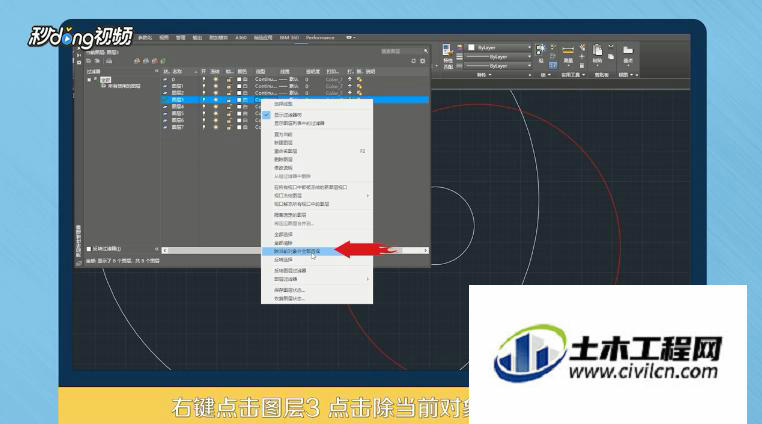The width and height of the screenshot is (762, 424).
Task: Click Delete Layer icon in layer toolbar
Action: pos(155,61)
